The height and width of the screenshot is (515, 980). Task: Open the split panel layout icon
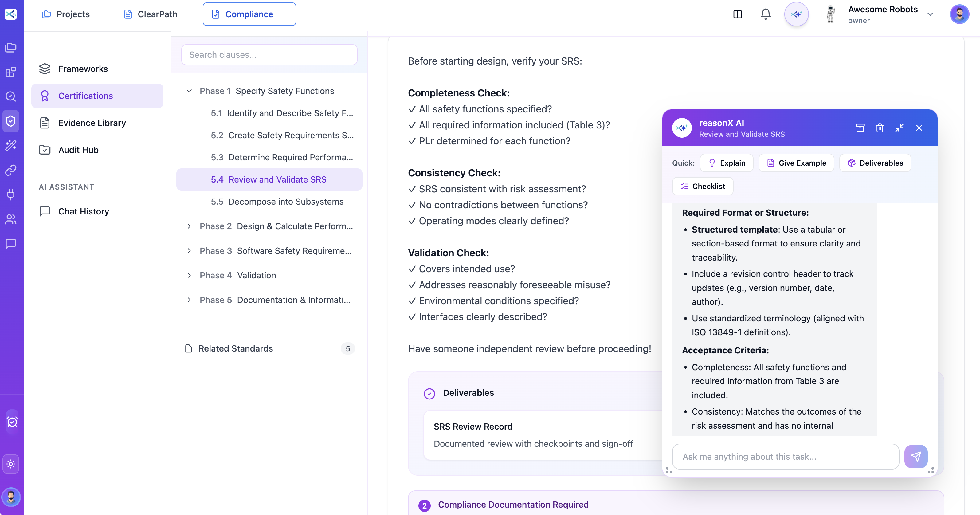coord(737,14)
